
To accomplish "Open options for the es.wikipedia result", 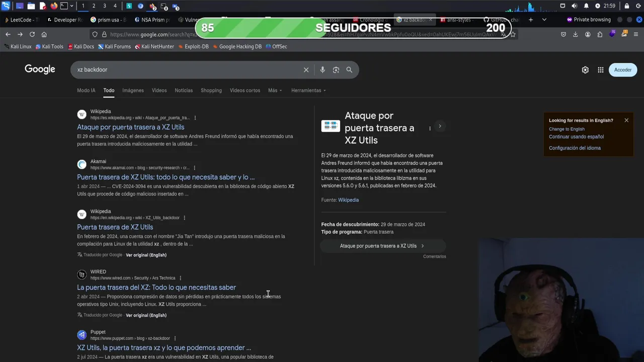I will [195, 118].
